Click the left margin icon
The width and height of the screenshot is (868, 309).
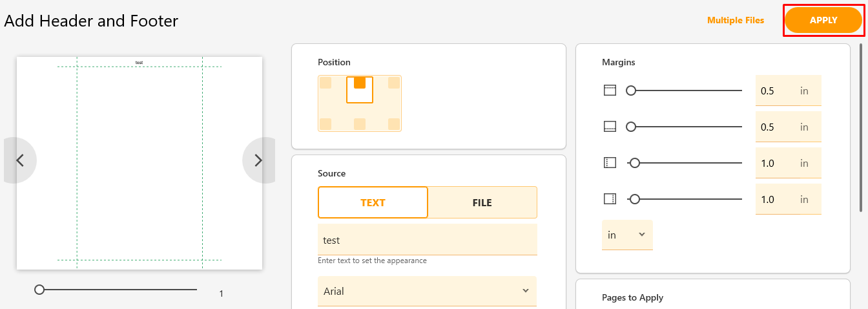pos(610,163)
